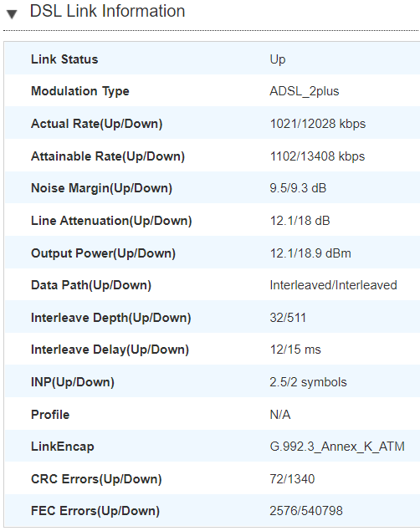The width and height of the screenshot is (420, 531).
Task: Click the DSL Link Information heading
Action: (x=107, y=11)
